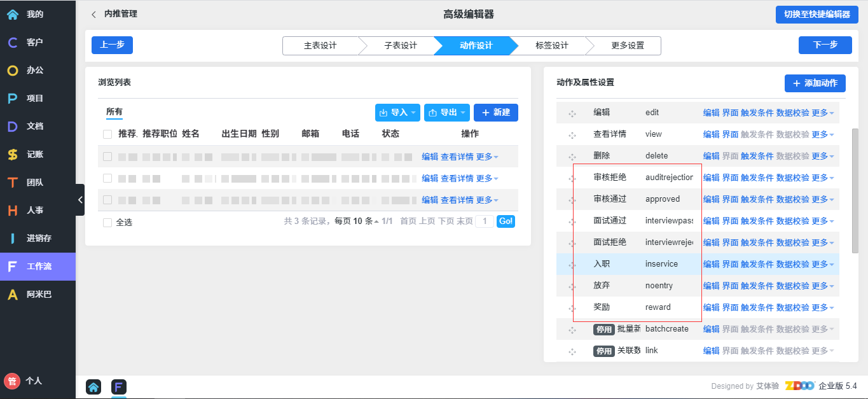Collapse the left sidebar with arrow handle
868x399 pixels.
point(80,200)
